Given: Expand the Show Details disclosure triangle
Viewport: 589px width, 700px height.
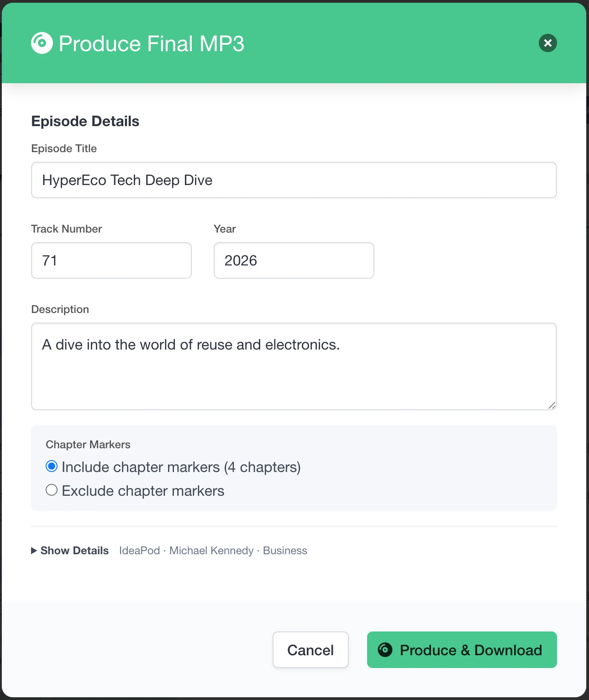Looking at the screenshot, I should pyautogui.click(x=34, y=551).
